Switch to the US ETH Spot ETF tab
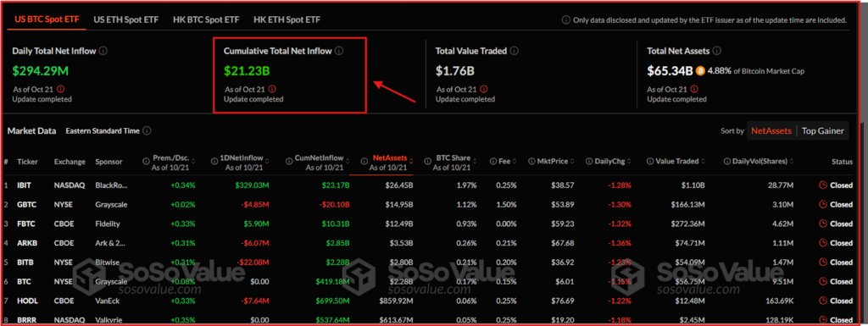 (125, 19)
